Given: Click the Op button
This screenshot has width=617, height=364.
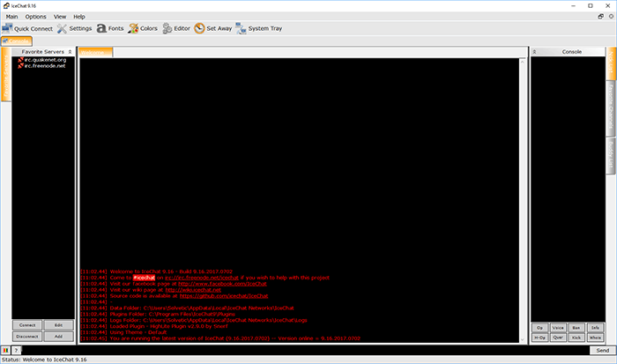Looking at the screenshot, I should pyautogui.click(x=539, y=328).
